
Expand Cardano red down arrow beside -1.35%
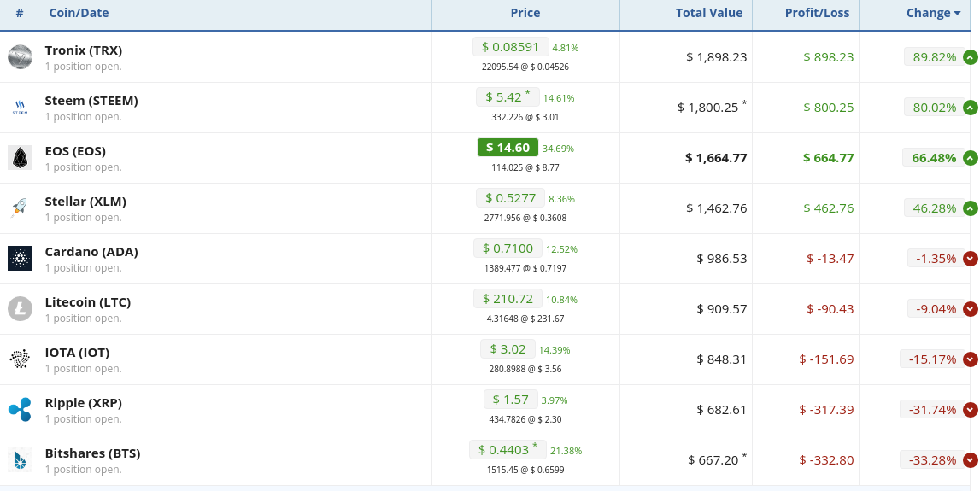click(970, 259)
